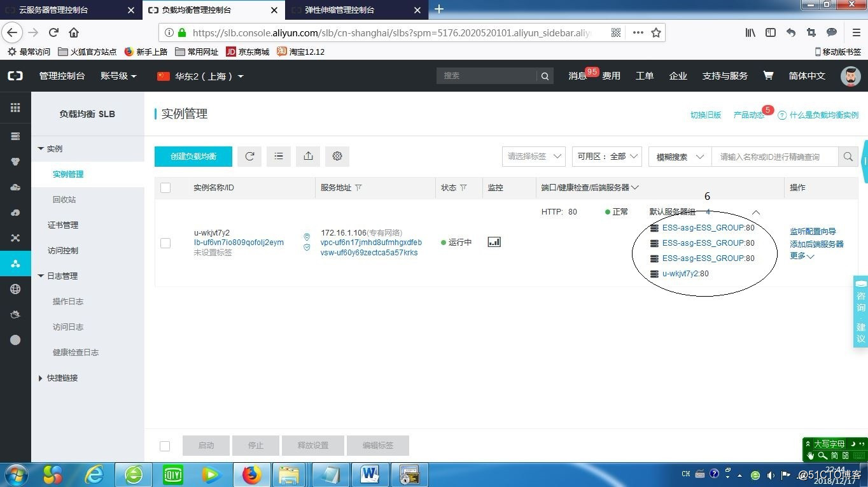Bookmark this page with star icon
Viewport: 868px width, 487px height.
(656, 32)
